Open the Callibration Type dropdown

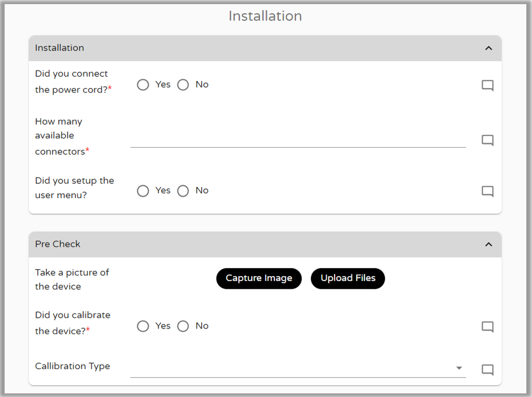pyautogui.click(x=459, y=368)
